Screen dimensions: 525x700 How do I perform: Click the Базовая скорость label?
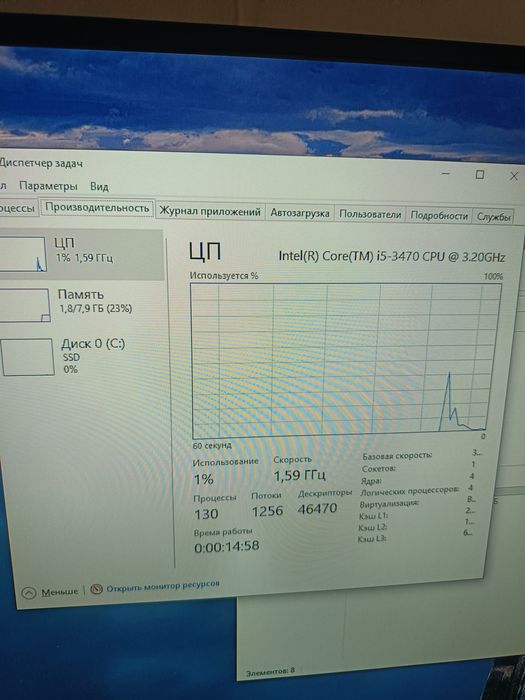click(x=397, y=456)
